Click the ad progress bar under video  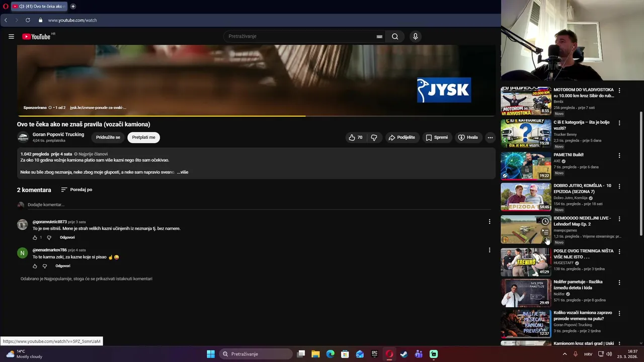click(257, 116)
